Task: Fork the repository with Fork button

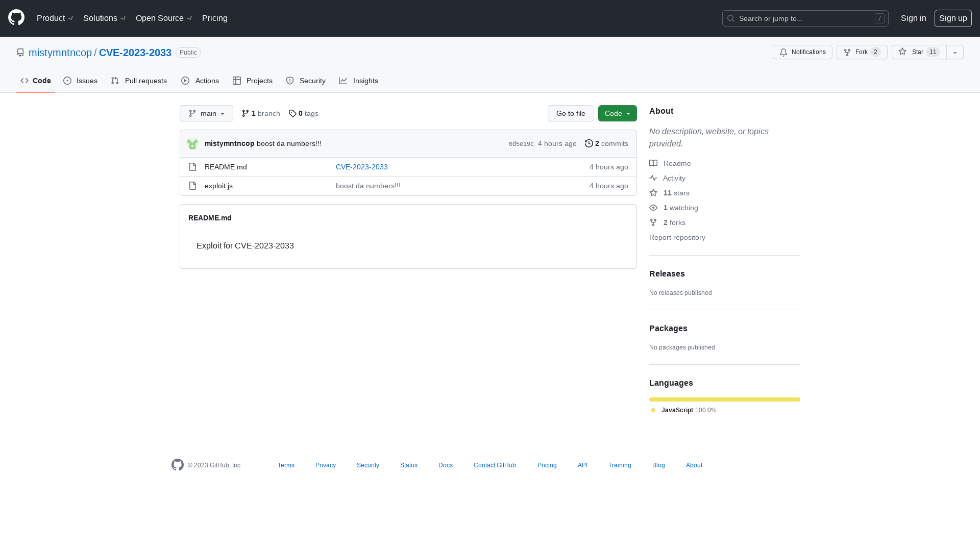Action: 862,52
